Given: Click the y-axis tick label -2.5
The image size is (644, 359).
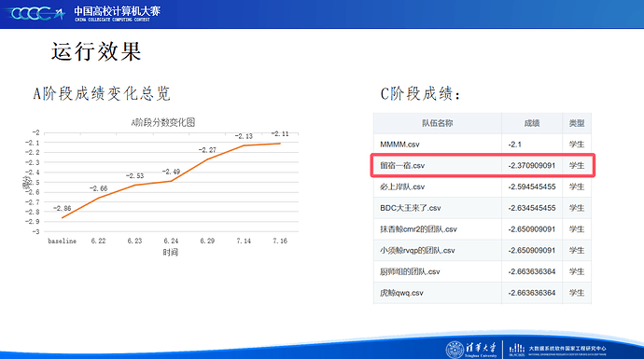Looking at the screenshot, I should tap(33, 182).
